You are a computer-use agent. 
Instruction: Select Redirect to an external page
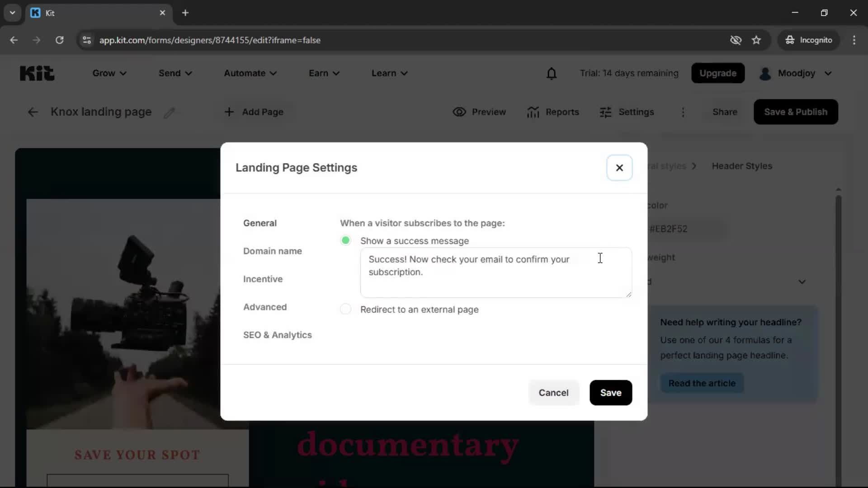click(345, 309)
